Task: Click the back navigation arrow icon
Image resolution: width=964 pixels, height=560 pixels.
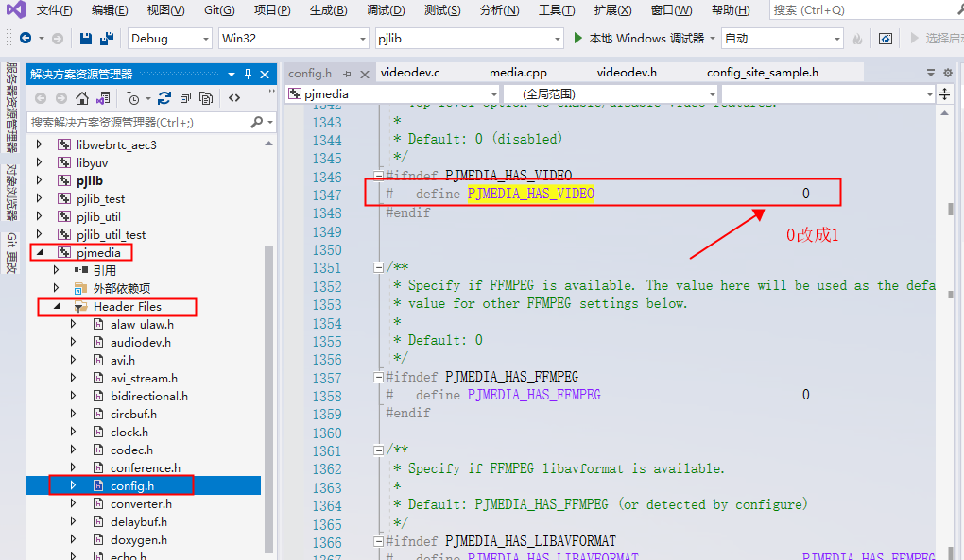Action: click(x=24, y=38)
